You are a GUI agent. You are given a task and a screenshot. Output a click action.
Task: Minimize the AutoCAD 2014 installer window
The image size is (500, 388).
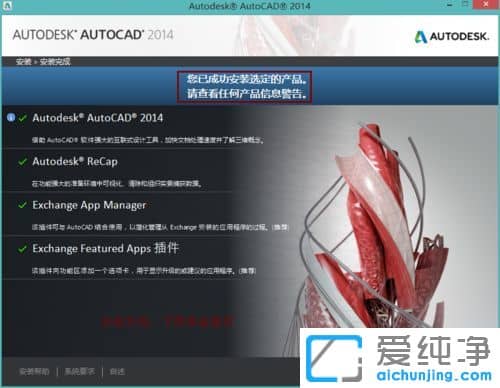[x=450, y=5]
